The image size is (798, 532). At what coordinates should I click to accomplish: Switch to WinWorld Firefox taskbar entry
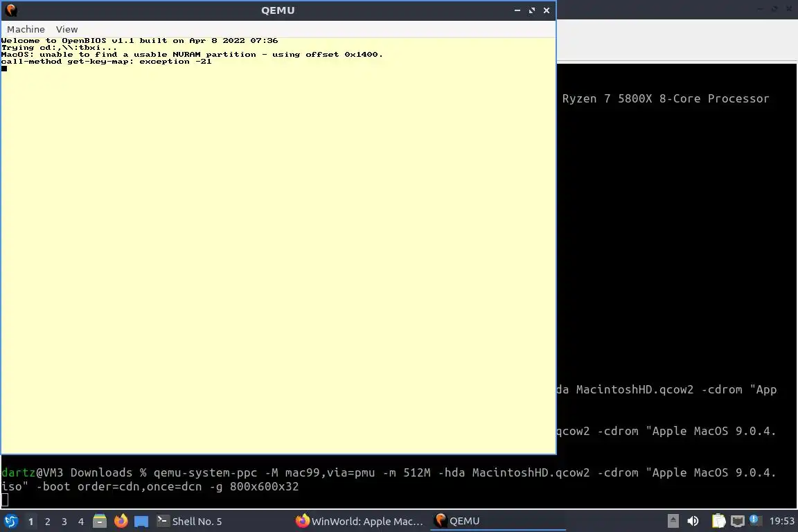[x=360, y=522]
